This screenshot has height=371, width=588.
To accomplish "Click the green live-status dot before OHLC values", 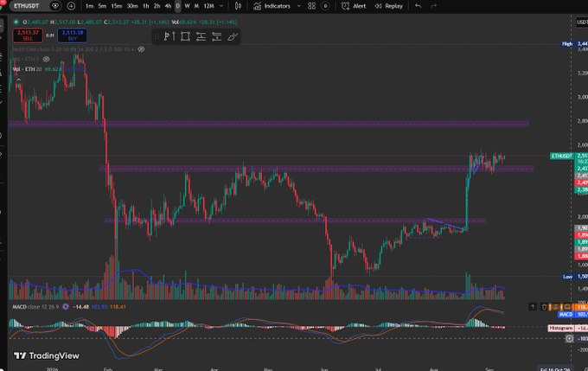I will click(x=16, y=22).
